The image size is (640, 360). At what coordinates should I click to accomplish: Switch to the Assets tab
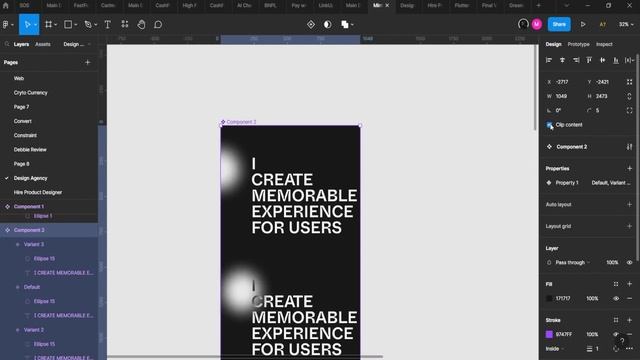click(x=43, y=44)
